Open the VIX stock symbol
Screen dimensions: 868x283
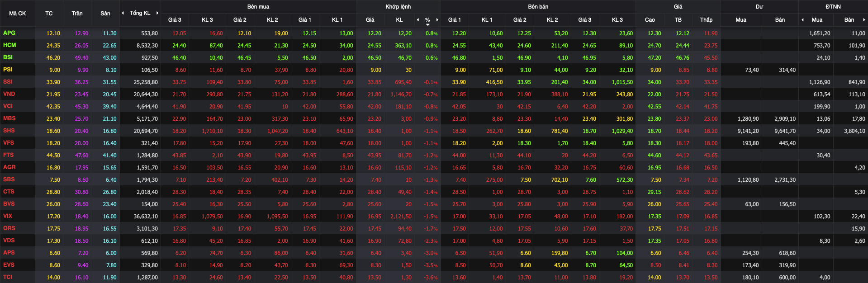coord(7,216)
